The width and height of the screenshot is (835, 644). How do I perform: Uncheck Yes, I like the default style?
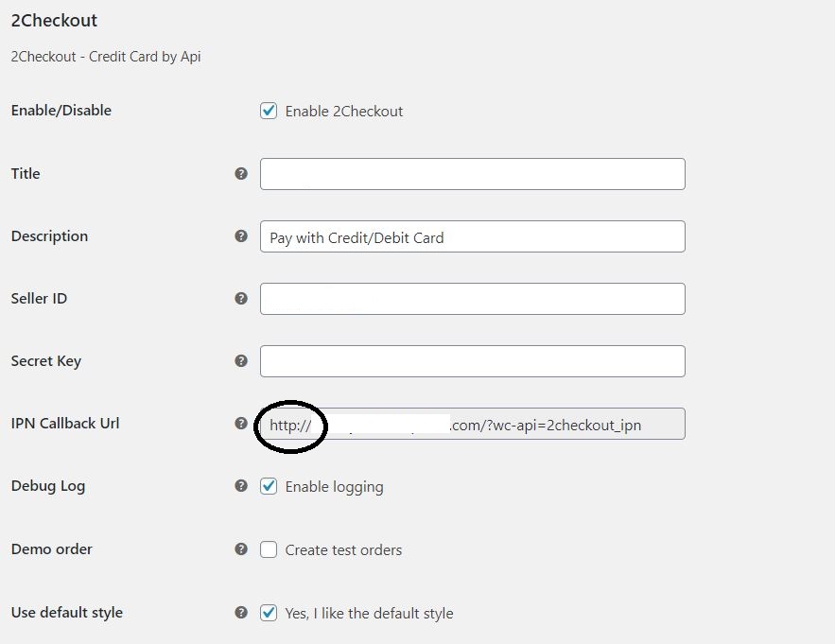pyautogui.click(x=269, y=613)
